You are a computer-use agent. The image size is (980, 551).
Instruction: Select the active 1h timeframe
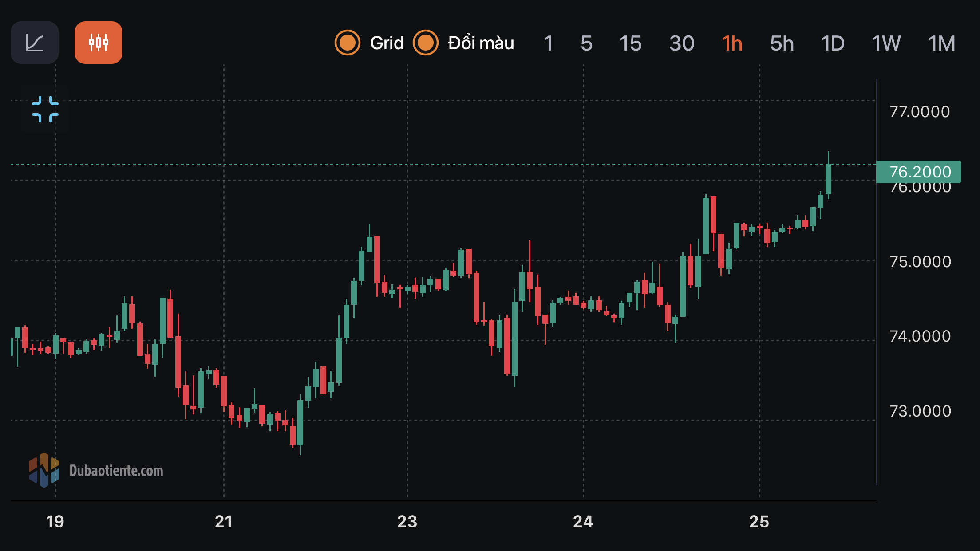[732, 43]
